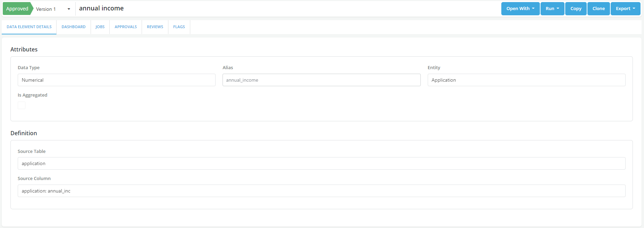
Task: Expand the Open With menu
Action: click(x=520, y=9)
